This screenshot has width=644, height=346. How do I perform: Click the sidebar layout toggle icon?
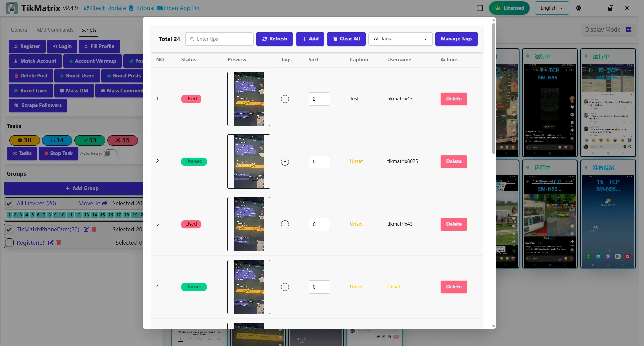tap(479, 8)
